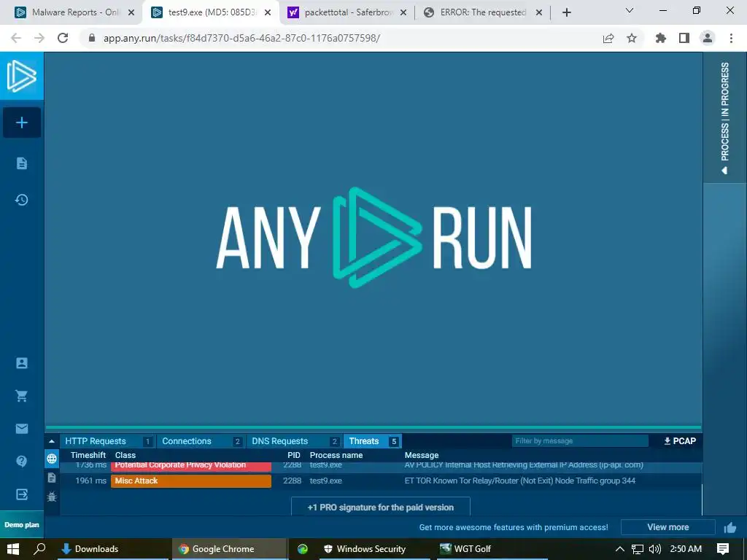Click sign out arrow icon in sidebar
Screen dimensions: 747x560
point(22,494)
